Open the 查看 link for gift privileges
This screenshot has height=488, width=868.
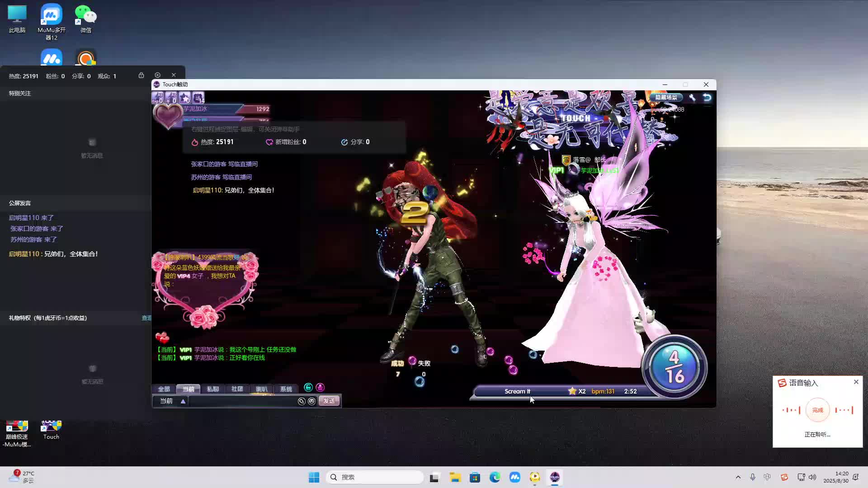(146, 318)
